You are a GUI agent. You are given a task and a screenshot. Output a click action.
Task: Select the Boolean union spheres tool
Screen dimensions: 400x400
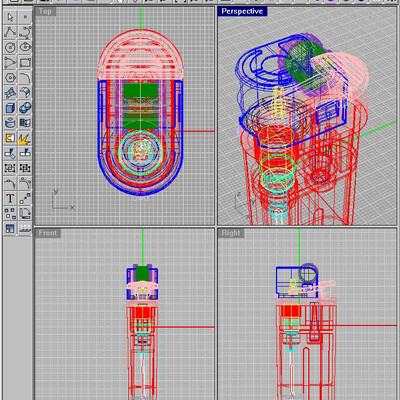[25, 108]
